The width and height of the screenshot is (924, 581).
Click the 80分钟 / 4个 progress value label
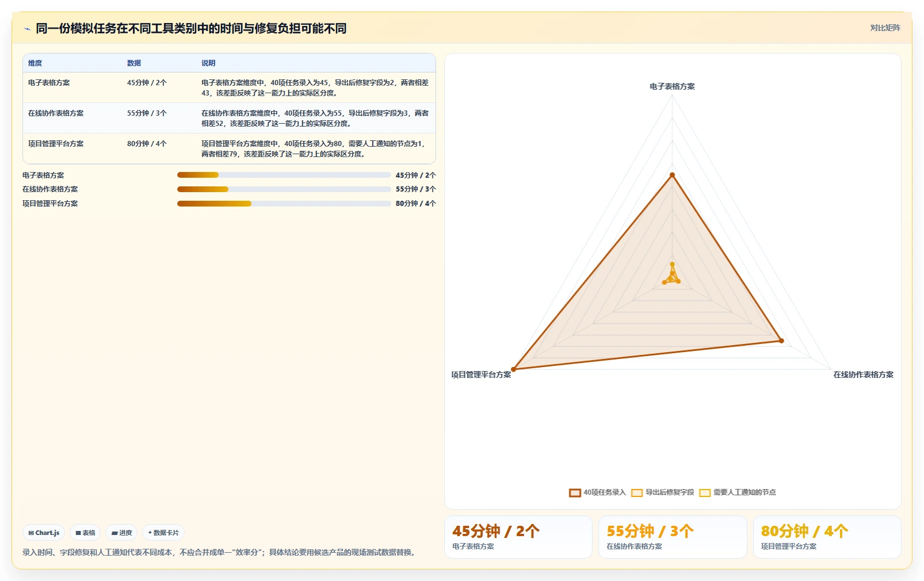click(415, 204)
